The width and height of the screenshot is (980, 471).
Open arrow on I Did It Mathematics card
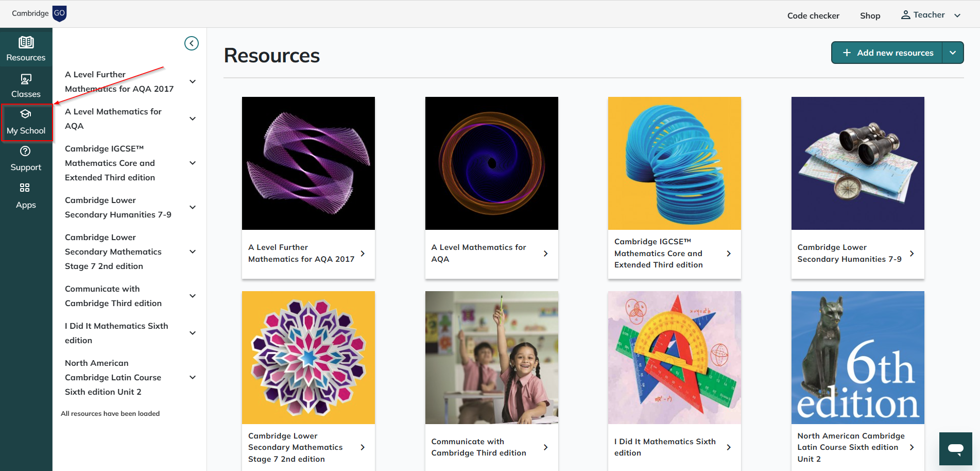click(x=729, y=447)
